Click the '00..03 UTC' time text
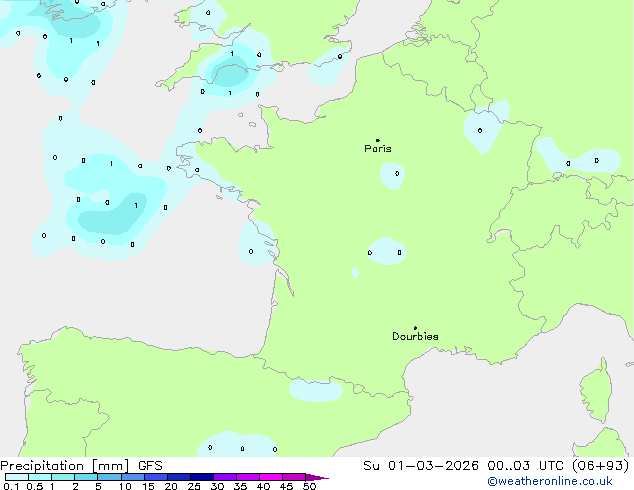Image resolution: width=634 pixels, height=490 pixels. click(x=525, y=466)
